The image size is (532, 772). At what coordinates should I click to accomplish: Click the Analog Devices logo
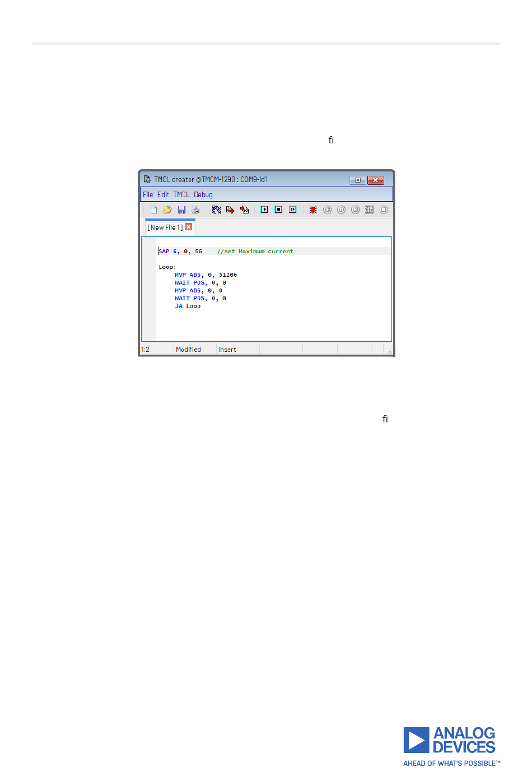pyautogui.click(x=452, y=746)
